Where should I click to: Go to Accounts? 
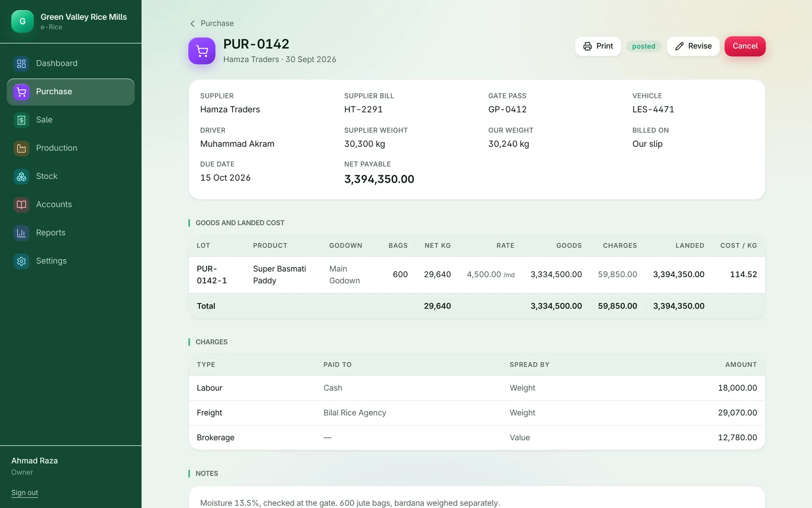tap(71, 205)
